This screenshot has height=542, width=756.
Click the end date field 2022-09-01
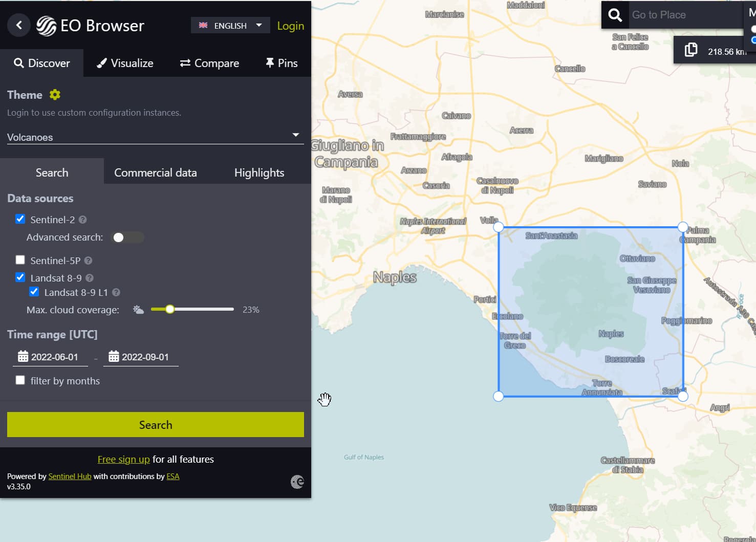pyautogui.click(x=141, y=357)
